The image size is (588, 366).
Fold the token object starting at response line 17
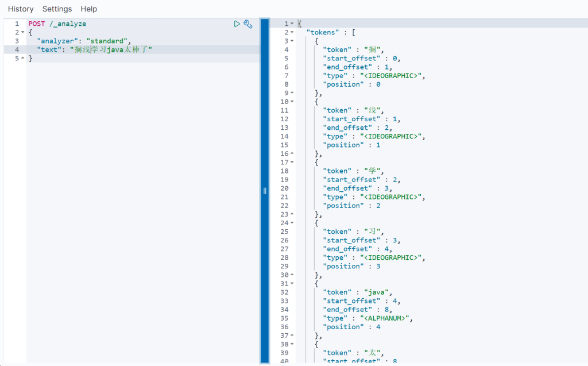pyautogui.click(x=292, y=163)
